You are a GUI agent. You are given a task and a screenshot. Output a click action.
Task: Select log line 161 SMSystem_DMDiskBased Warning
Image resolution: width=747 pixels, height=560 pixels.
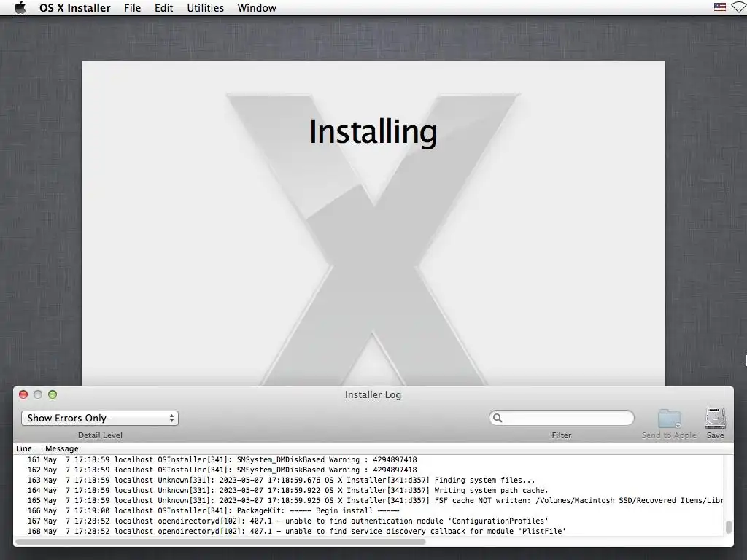(x=369, y=459)
